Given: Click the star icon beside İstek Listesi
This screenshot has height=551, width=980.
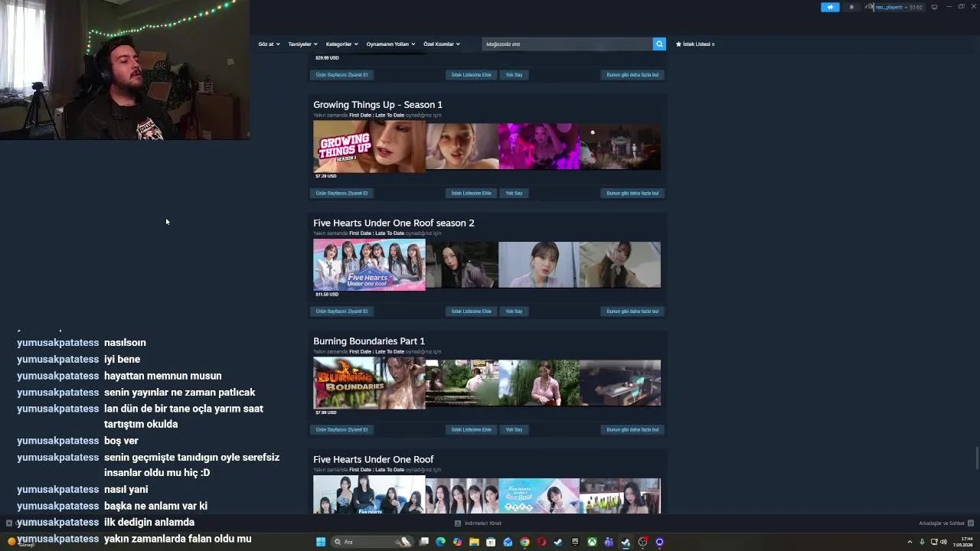Looking at the screenshot, I should 678,44.
